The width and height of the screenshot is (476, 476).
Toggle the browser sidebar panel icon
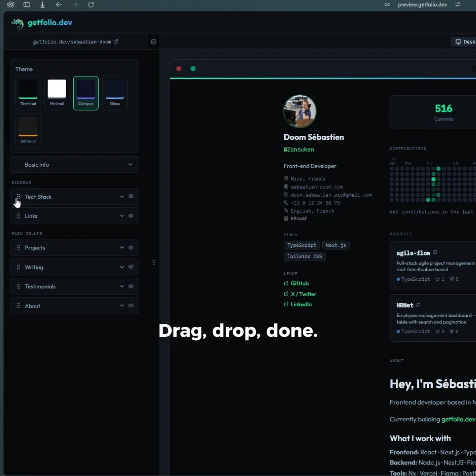(x=27, y=4)
